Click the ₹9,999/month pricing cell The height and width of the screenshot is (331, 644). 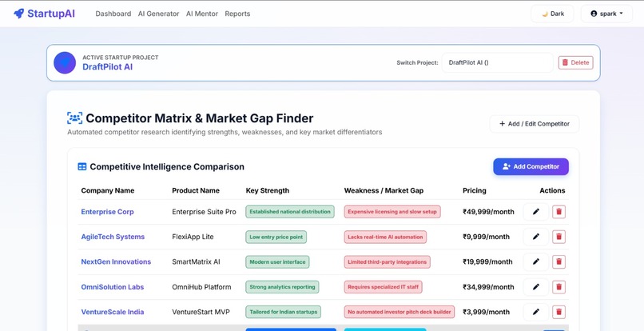coord(487,237)
